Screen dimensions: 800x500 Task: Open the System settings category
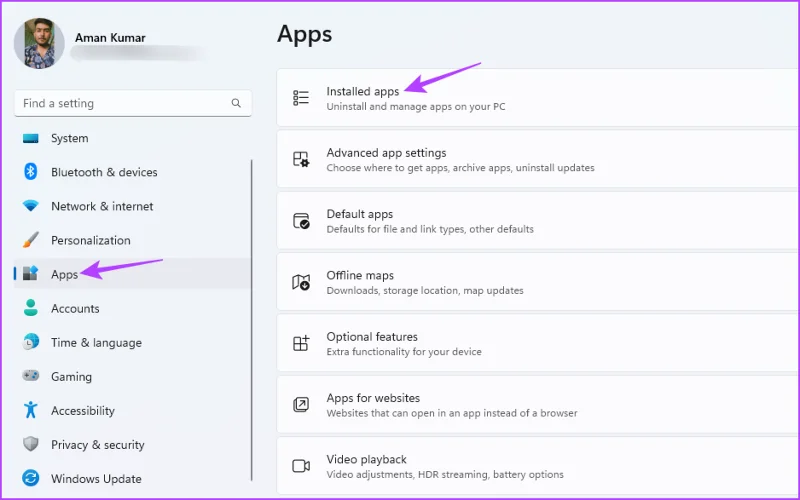133,138
